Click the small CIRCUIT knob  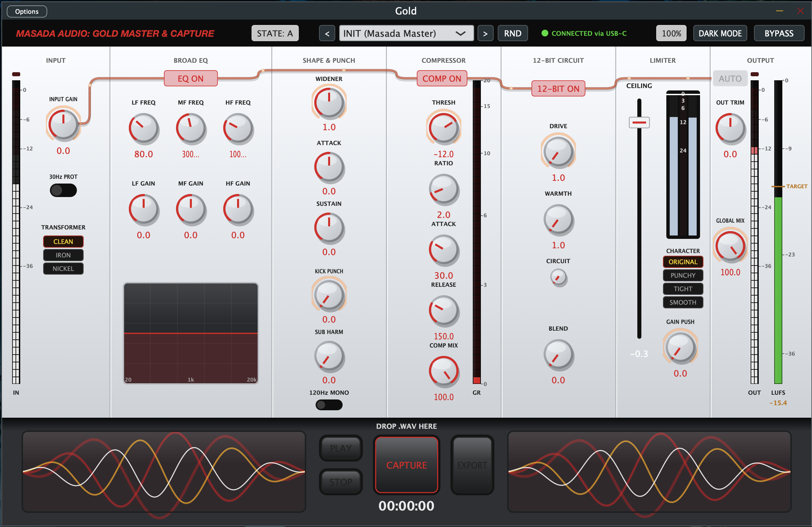click(x=558, y=277)
